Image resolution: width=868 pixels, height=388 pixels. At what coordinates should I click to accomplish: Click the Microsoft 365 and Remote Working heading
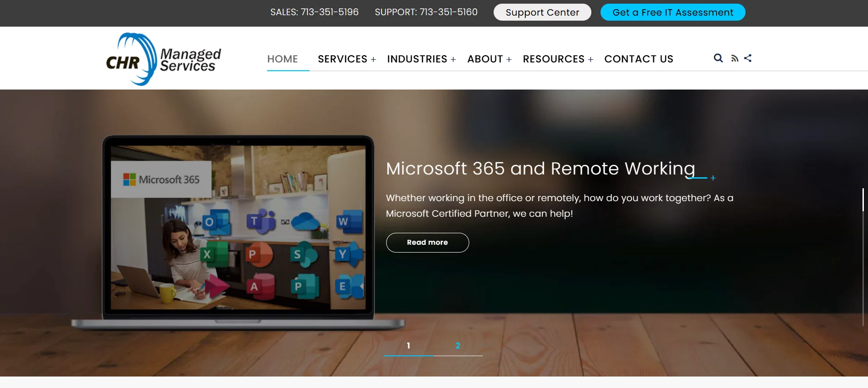[540, 169]
